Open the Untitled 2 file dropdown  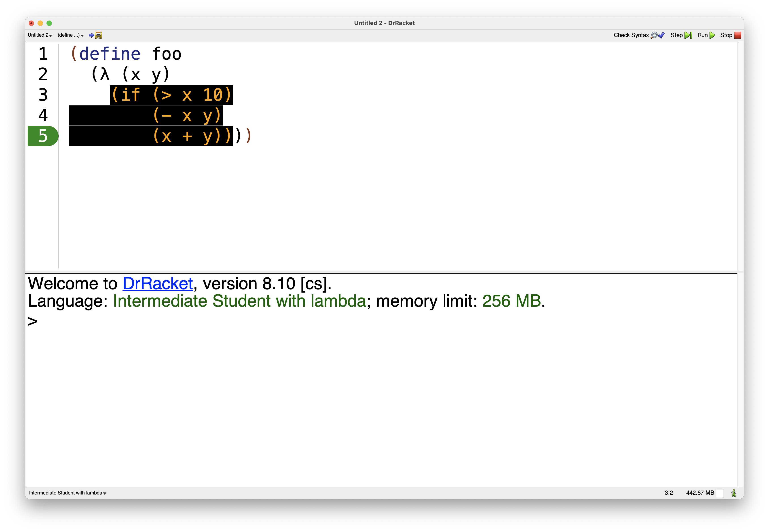tap(40, 35)
